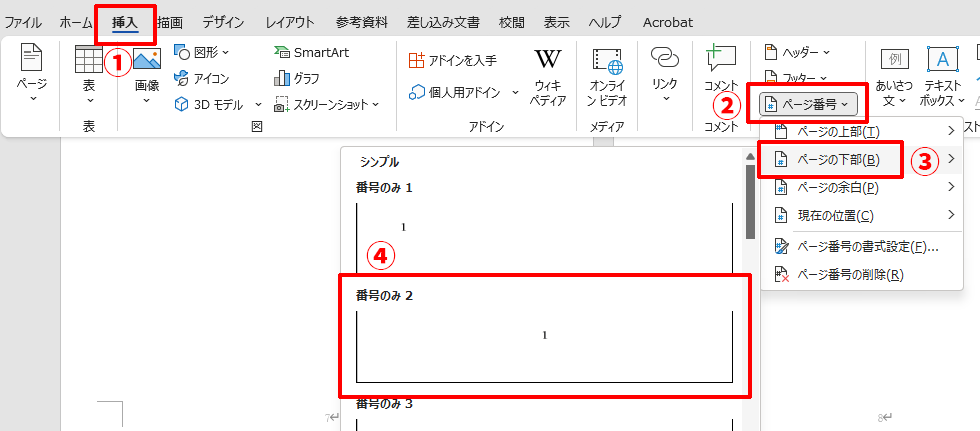Screen dimensions: 980x431
Task: Click アドインを入手
Action: (453, 61)
